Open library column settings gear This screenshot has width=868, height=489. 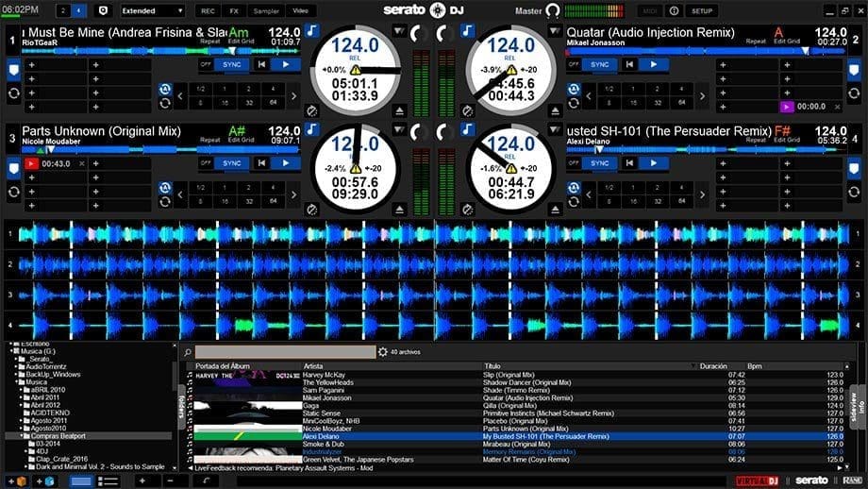point(382,352)
